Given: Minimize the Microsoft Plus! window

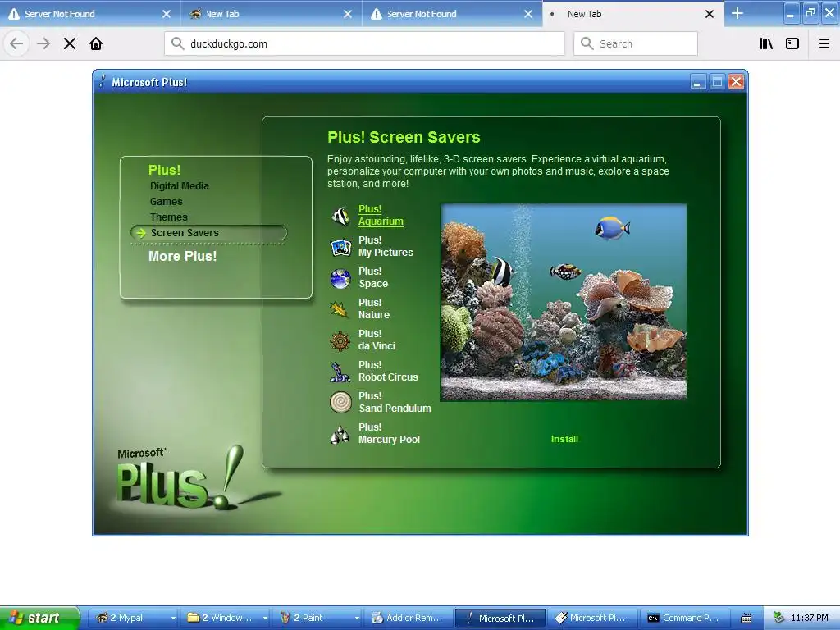Looking at the screenshot, I should 697,82.
